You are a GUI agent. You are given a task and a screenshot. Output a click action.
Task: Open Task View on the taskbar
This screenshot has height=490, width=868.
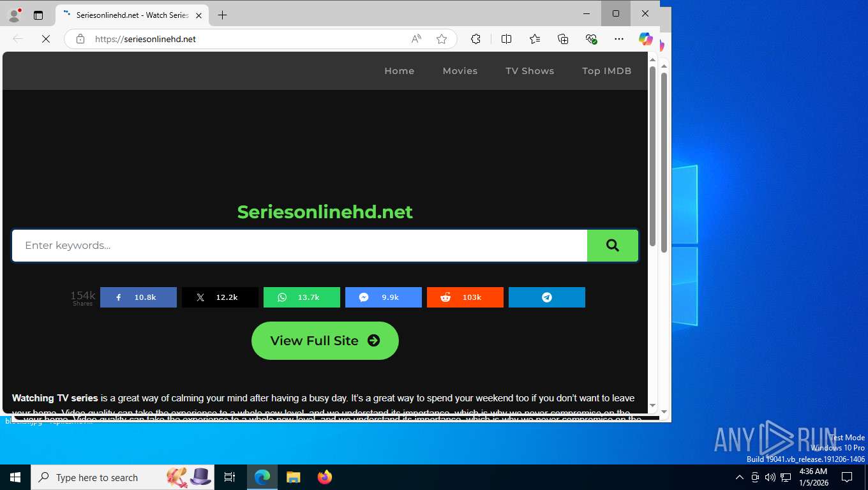point(230,477)
